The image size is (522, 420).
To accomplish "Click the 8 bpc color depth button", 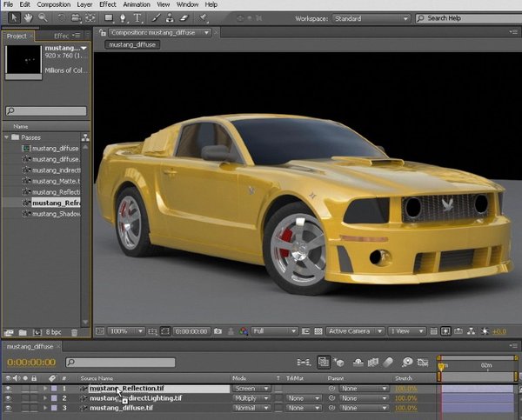I will (51, 332).
